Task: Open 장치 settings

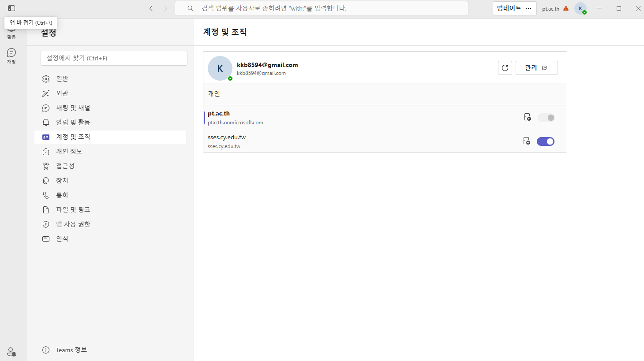Action: click(x=110, y=181)
